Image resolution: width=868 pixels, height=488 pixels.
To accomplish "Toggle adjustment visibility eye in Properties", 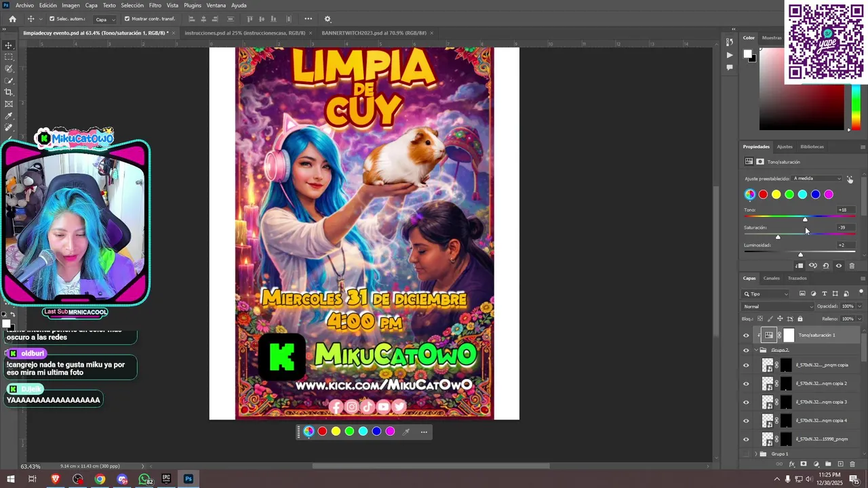I will (839, 266).
